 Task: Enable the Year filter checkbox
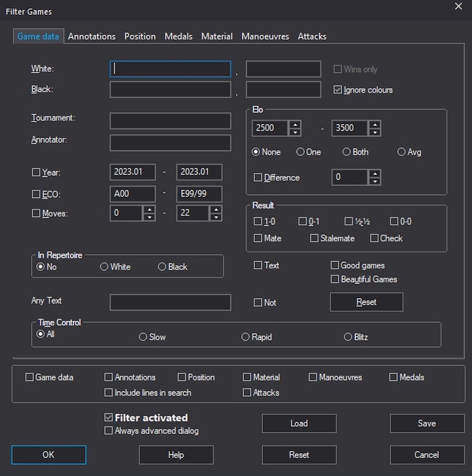36,173
